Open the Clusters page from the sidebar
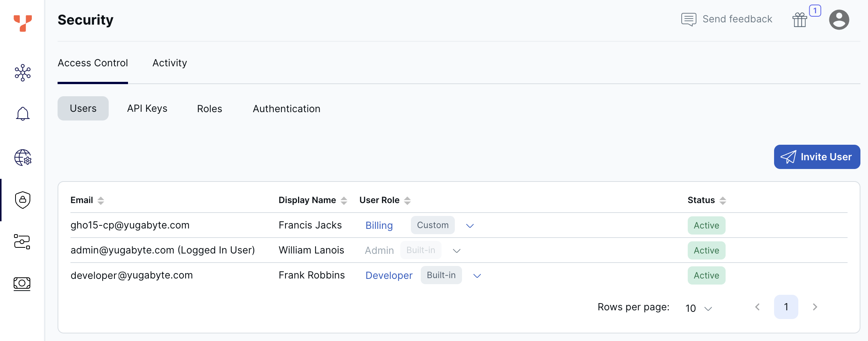868x341 pixels. [22, 72]
